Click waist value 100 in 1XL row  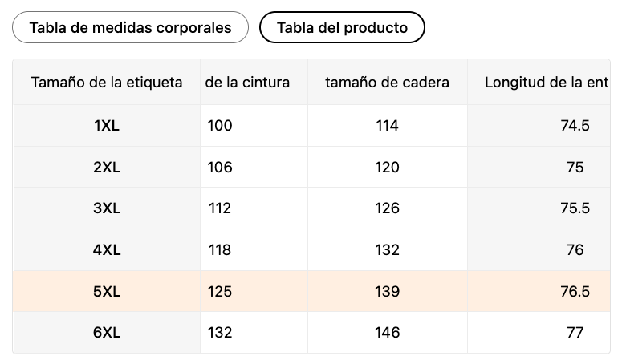(219, 125)
